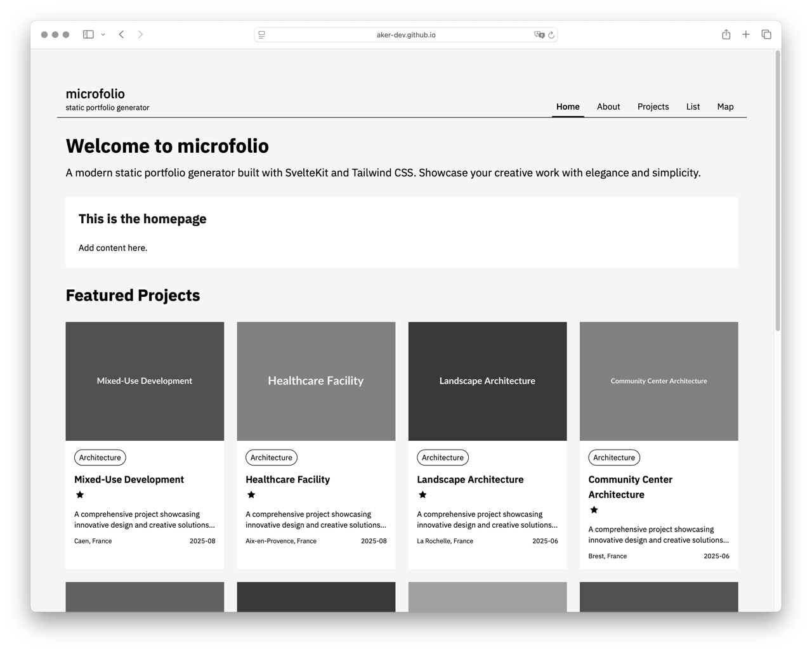The height and width of the screenshot is (652, 812).
Task: Open the About navigation tab
Action: pos(608,107)
